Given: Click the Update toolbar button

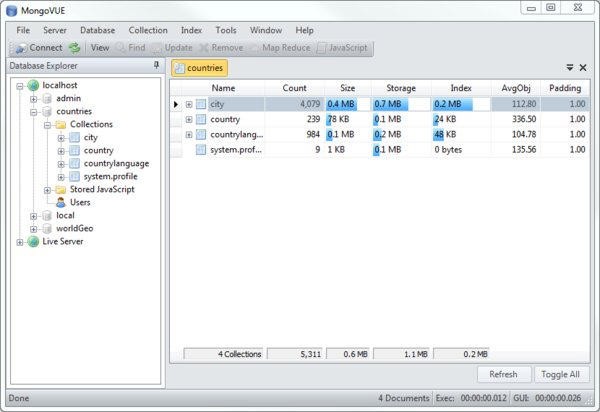Looking at the screenshot, I should (x=173, y=48).
